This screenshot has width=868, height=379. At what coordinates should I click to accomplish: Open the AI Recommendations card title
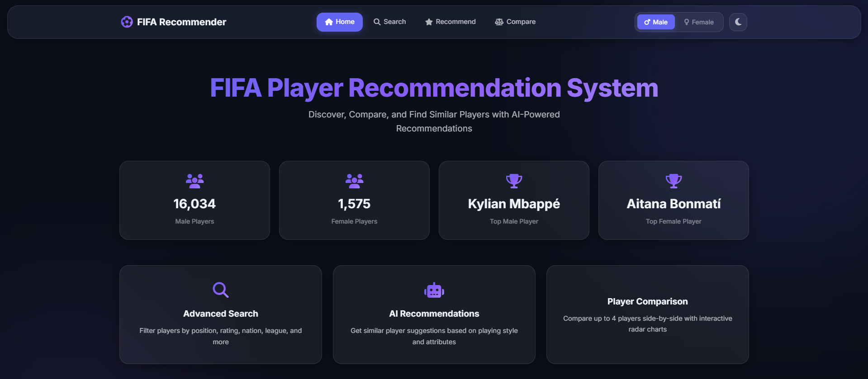[434, 313]
